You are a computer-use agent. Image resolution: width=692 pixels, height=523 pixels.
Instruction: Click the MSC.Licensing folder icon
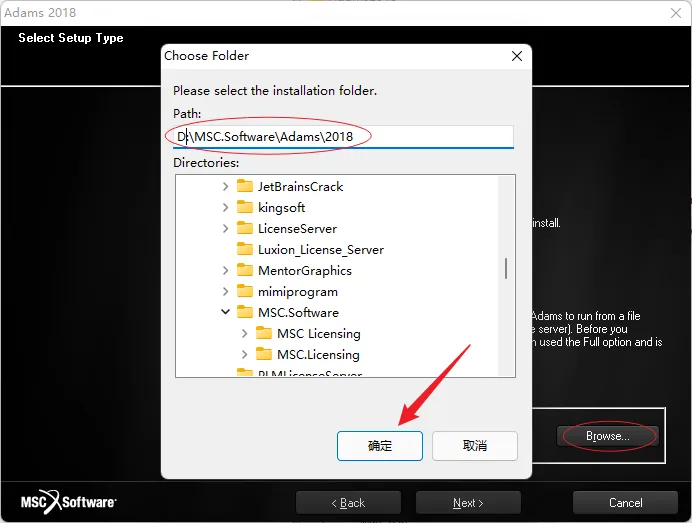pyautogui.click(x=264, y=354)
